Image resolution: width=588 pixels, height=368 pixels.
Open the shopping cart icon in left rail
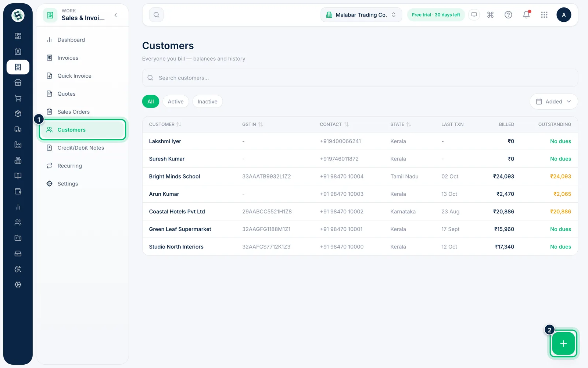pos(18,98)
